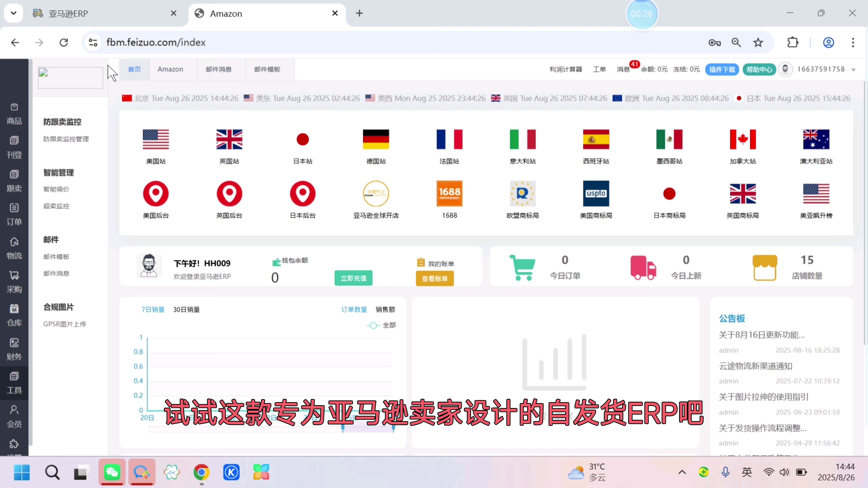Select 刊登 in the dark sidebar

pos(14,148)
